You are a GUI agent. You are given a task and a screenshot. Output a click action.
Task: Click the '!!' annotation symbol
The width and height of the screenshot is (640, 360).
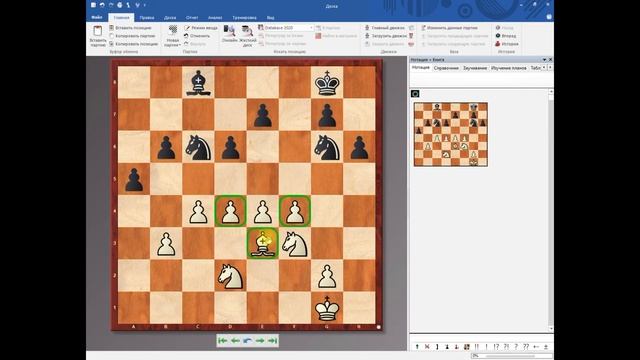click(476, 347)
